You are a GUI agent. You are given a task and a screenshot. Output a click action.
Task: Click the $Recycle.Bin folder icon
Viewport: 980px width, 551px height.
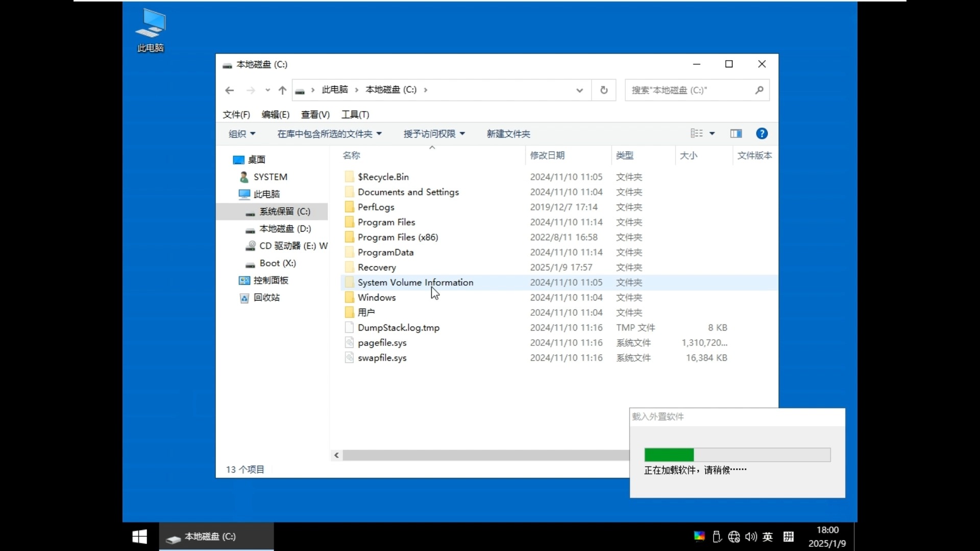click(350, 177)
